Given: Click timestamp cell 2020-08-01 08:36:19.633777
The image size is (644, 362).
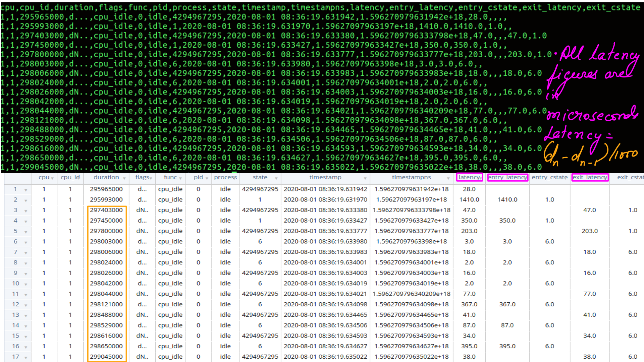Looking at the screenshot, I should [325, 231].
